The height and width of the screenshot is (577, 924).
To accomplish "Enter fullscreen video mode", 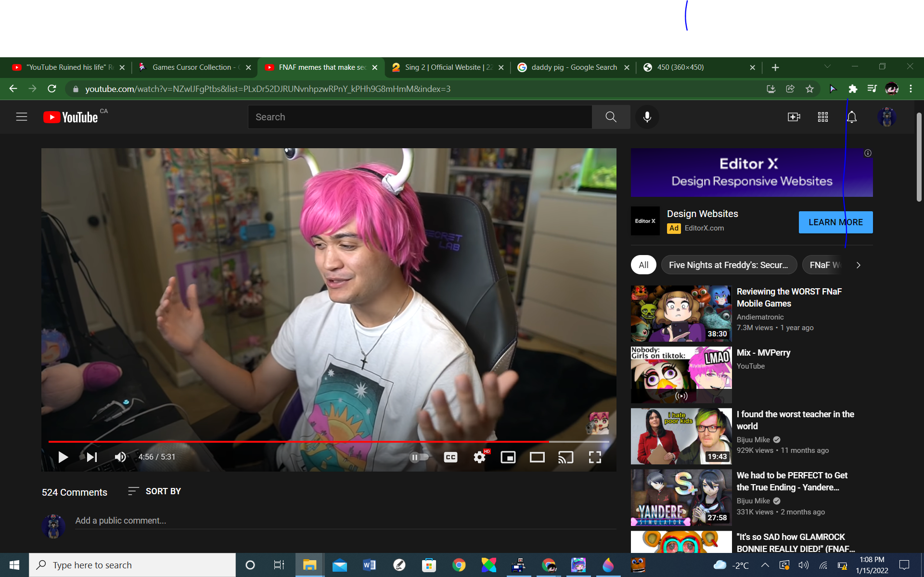I will click(595, 457).
